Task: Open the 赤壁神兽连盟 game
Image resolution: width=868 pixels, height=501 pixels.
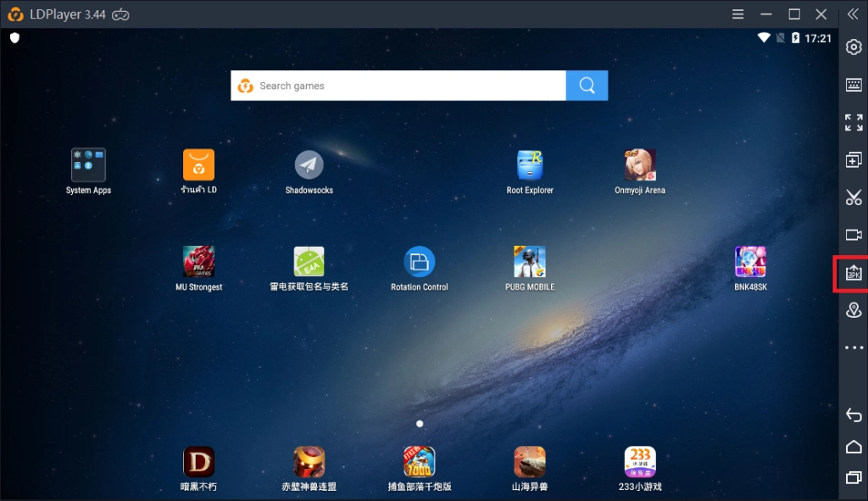Action: (309, 462)
